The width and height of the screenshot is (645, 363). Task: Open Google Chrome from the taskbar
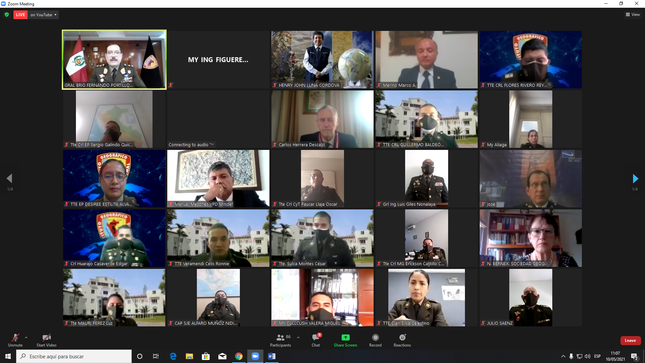(239, 356)
